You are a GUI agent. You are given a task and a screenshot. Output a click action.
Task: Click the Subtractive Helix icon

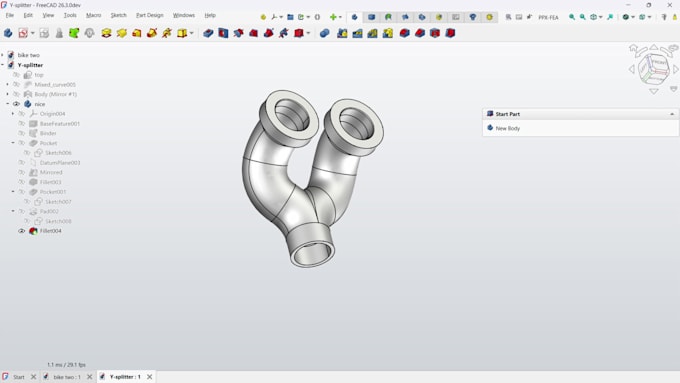pos(284,33)
